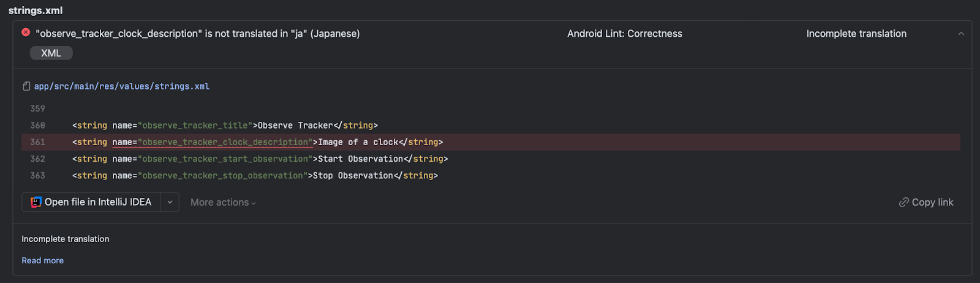Viewport: 980px width, 283px height.
Task: Copy link to this problem
Action: tap(926, 202)
